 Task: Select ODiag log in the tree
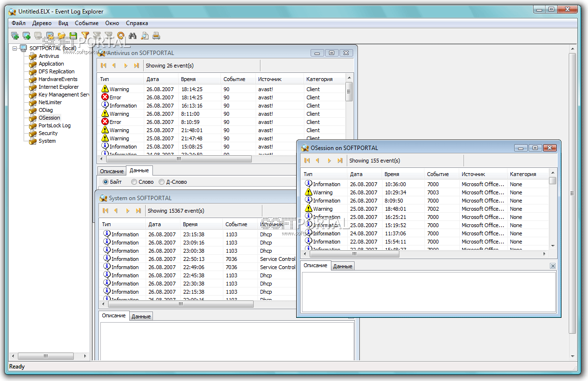point(45,110)
